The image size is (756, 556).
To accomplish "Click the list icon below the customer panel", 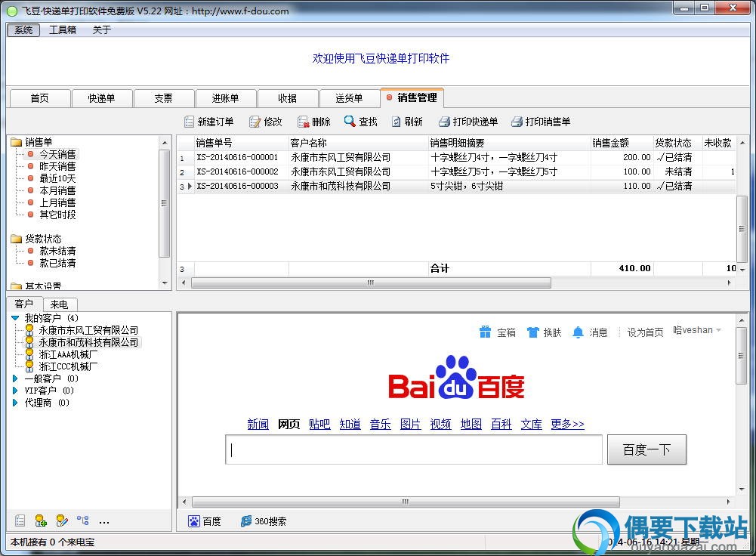I will (x=20, y=520).
